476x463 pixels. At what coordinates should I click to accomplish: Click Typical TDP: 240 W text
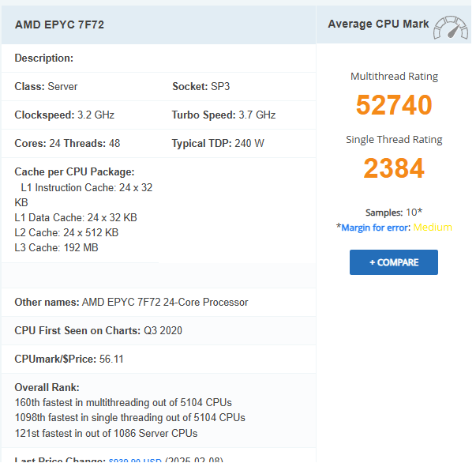click(218, 143)
